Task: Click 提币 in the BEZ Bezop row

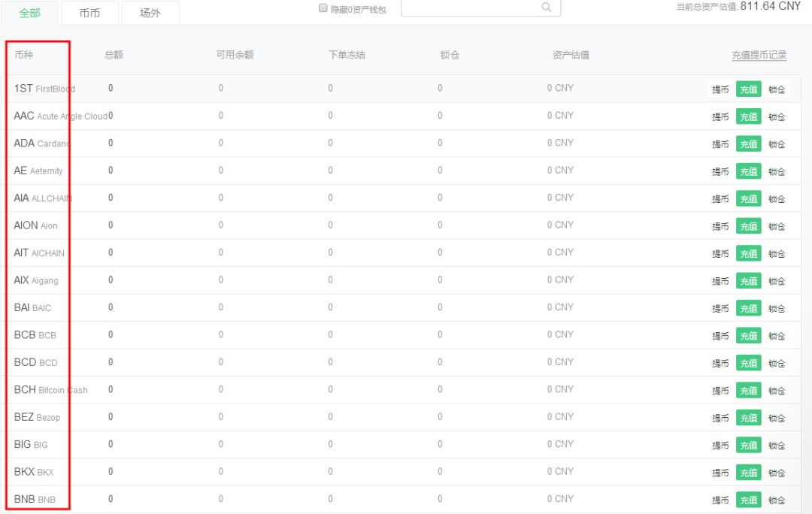Action: click(x=720, y=418)
